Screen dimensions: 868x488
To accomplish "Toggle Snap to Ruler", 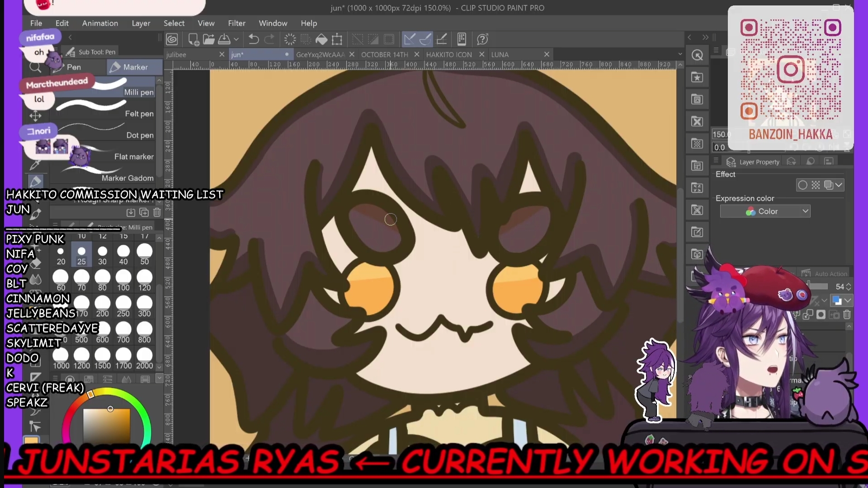I will click(x=410, y=39).
